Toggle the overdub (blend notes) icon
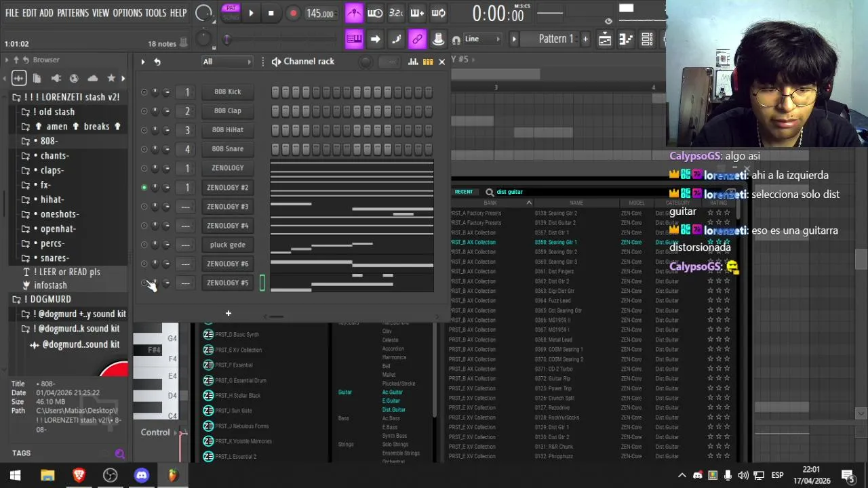This screenshot has height=488, width=868. tap(417, 13)
